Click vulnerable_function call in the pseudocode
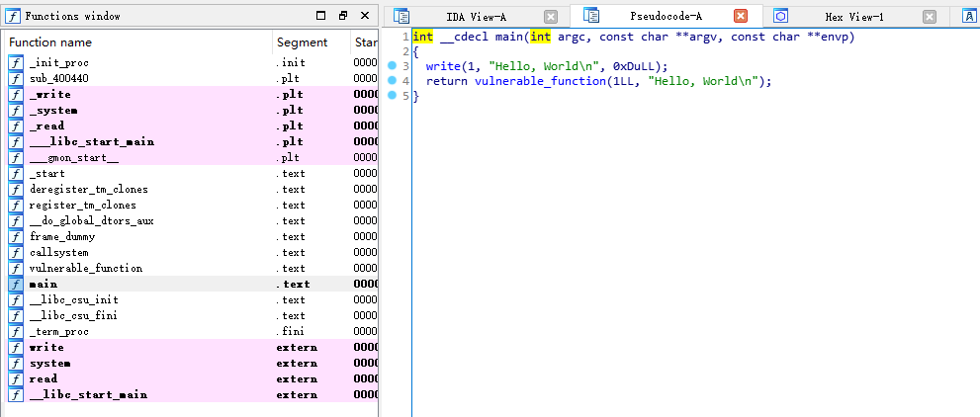980x417 pixels. (x=538, y=81)
